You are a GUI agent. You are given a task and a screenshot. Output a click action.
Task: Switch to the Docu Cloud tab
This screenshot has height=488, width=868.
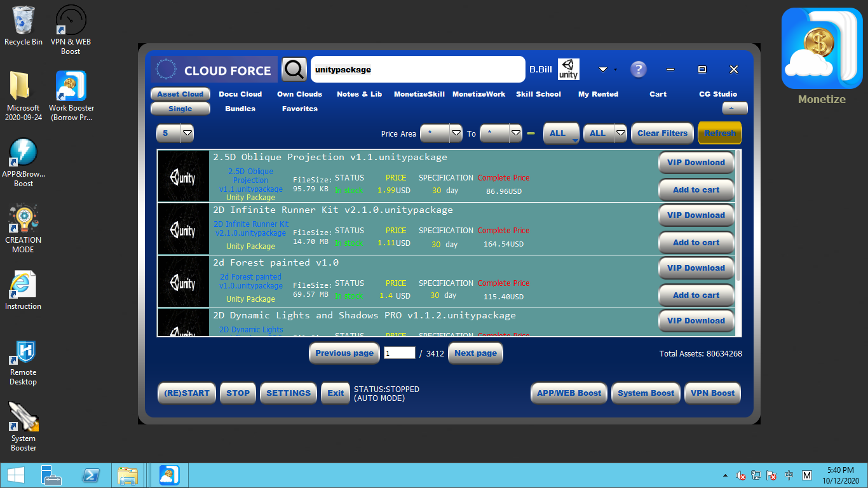[x=240, y=94]
